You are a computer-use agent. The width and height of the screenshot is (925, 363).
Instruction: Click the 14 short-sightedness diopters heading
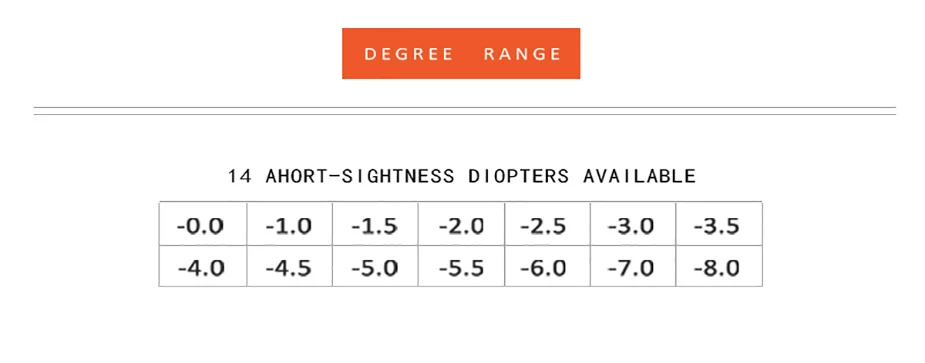(462, 176)
